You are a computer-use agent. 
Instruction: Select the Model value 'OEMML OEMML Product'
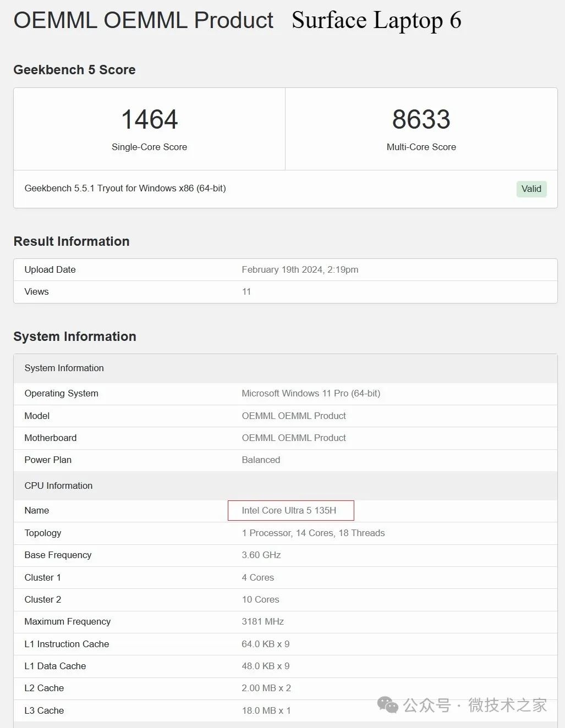click(294, 416)
